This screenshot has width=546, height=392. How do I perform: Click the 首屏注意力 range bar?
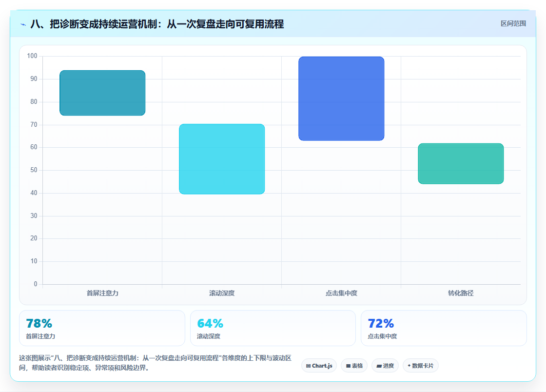tap(102, 93)
